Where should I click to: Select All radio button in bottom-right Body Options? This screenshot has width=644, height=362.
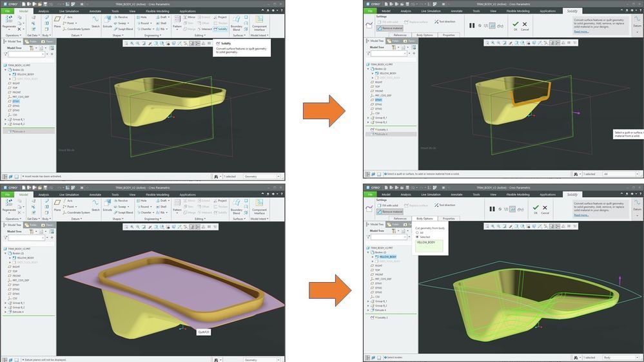click(x=417, y=233)
